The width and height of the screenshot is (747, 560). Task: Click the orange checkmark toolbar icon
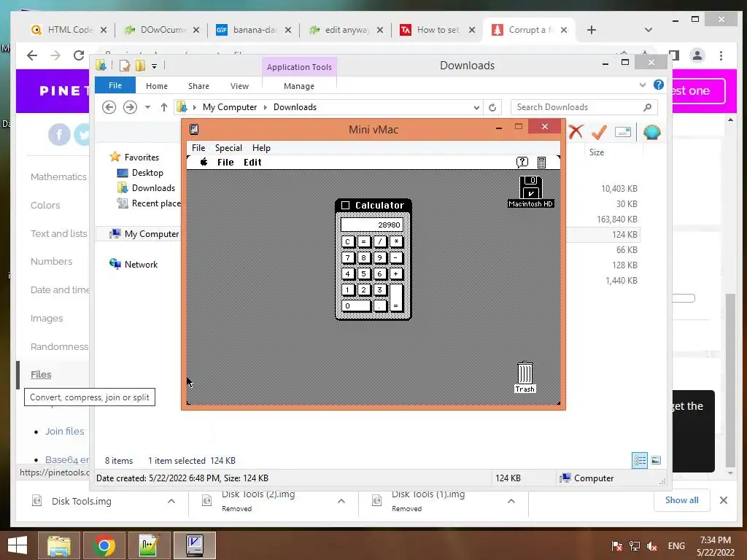coord(599,131)
